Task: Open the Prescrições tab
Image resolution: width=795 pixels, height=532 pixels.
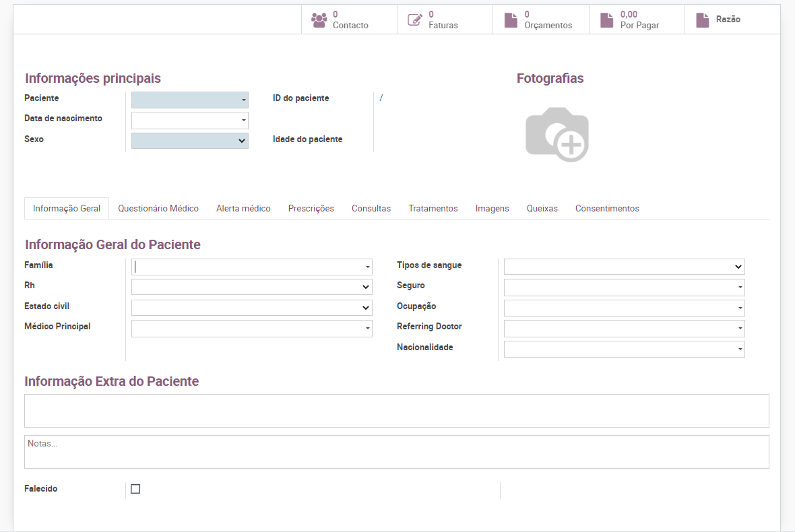Action: tap(311, 209)
